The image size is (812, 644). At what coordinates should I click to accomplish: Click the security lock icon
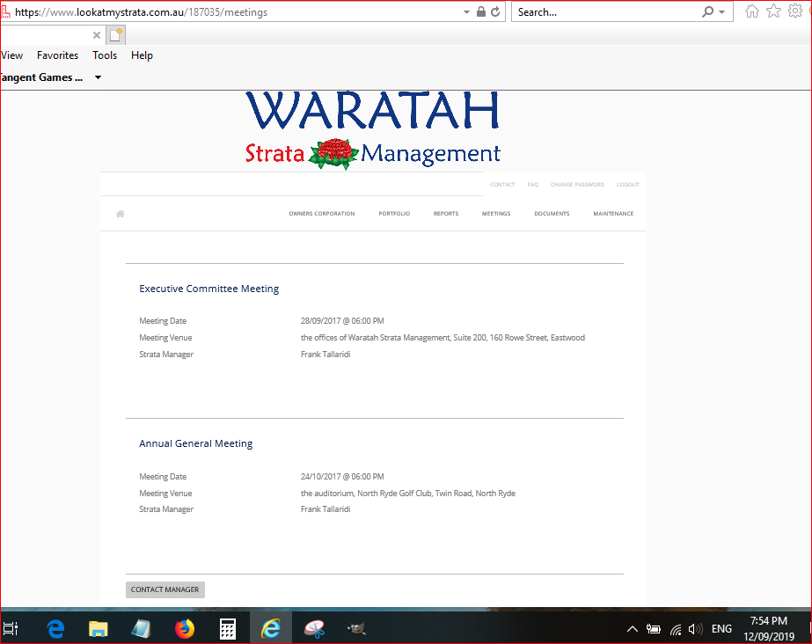click(481, 12)
